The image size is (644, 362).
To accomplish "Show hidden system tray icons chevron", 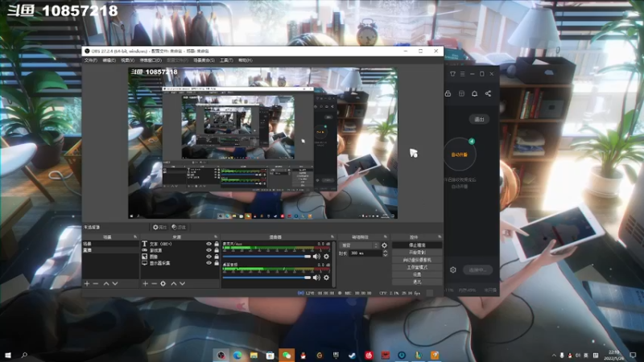I will 554,356.
